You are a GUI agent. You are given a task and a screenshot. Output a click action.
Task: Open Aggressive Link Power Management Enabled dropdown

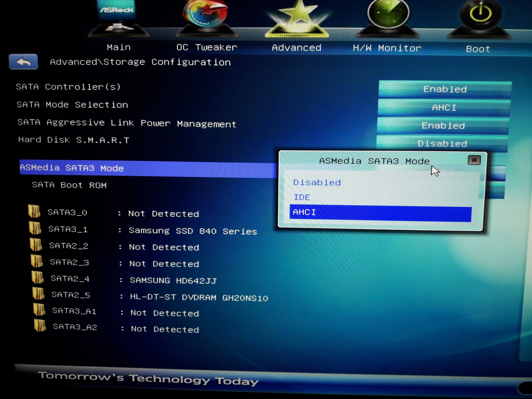443,126
